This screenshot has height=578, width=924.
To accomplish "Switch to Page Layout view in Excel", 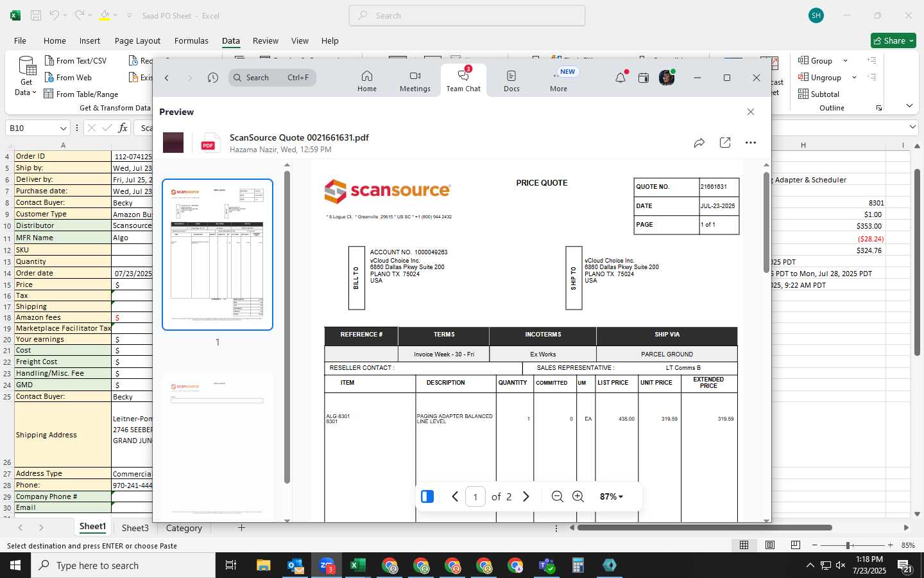I will pos(770,545).
